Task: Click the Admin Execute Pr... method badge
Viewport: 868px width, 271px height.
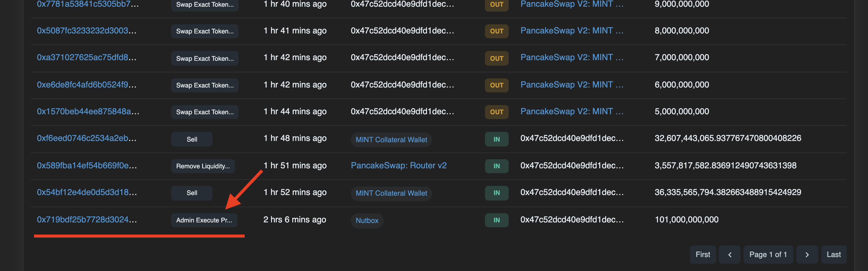Action: coord(204,220)
